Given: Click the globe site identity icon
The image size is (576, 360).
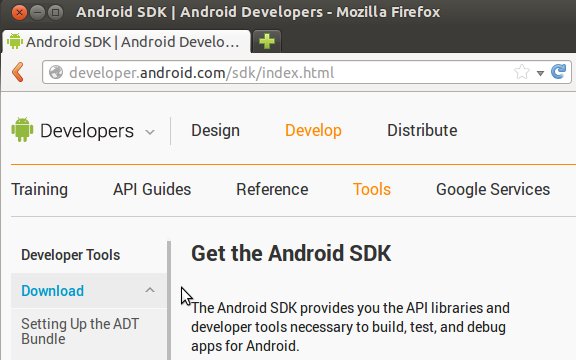Looking at the screenshot, I should (56, 72).
